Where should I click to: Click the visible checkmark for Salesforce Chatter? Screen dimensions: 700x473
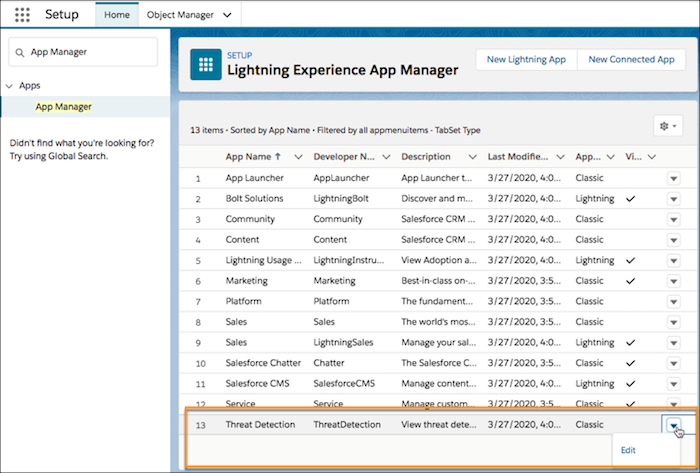coord(630,363)
